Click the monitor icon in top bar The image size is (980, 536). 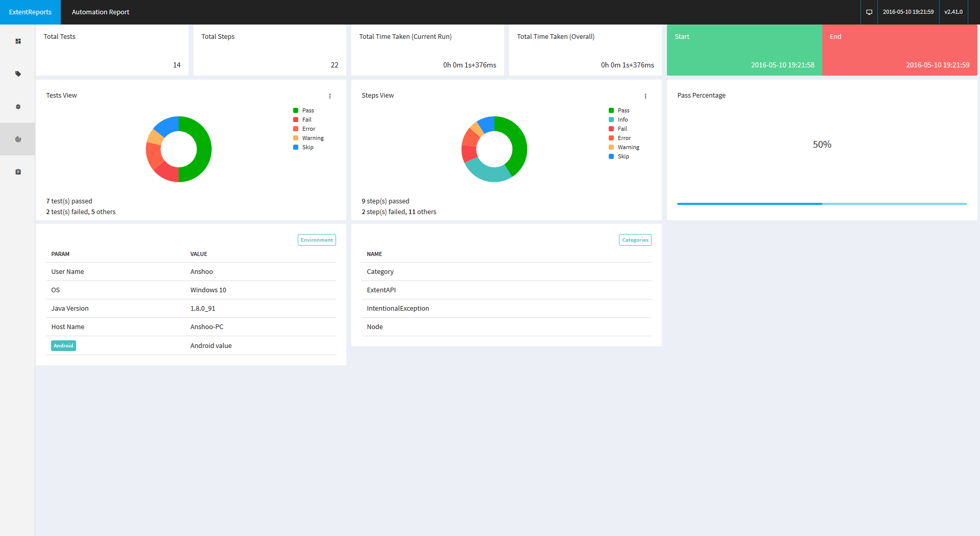(869, 12)
